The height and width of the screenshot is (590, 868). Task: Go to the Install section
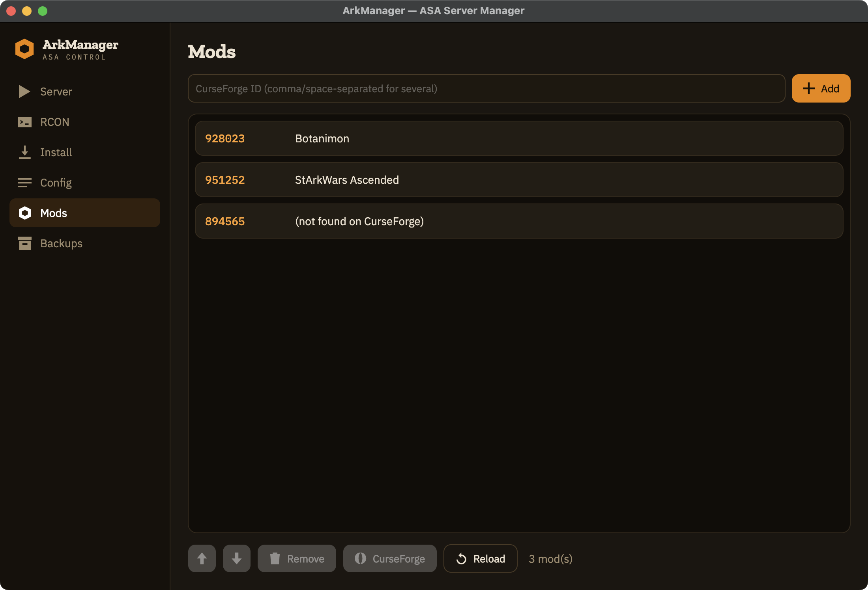point(84,152)
